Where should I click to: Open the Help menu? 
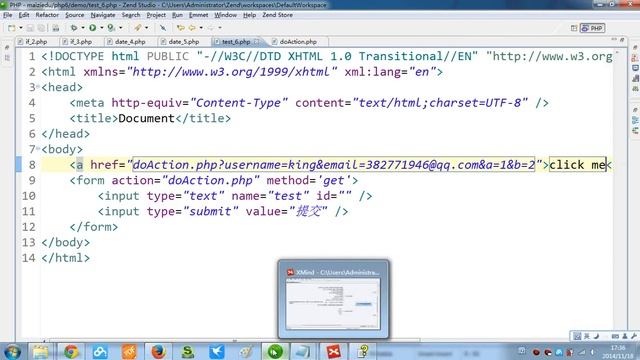coord(249,15)
